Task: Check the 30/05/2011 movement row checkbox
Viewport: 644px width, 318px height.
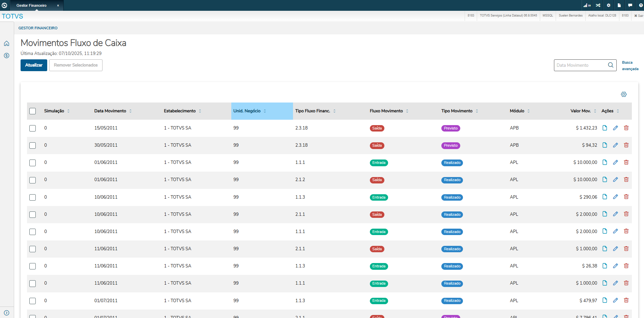Action: [32, 145]
